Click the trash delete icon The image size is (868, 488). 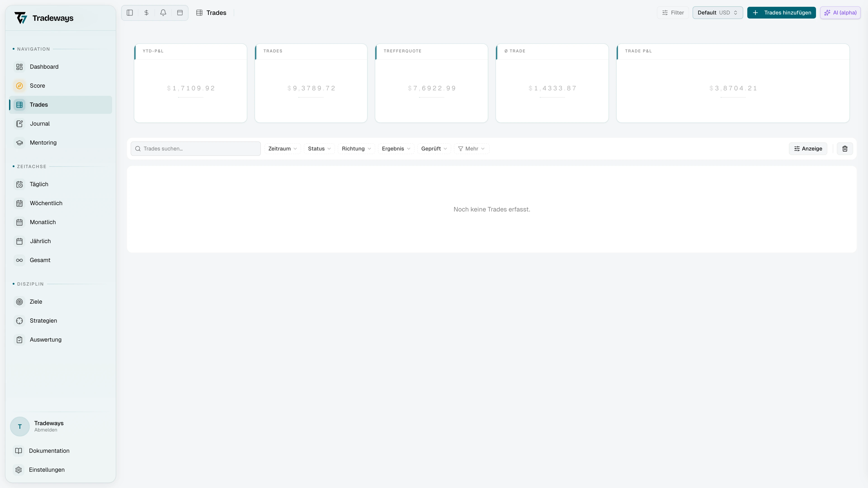pos(845,148)
